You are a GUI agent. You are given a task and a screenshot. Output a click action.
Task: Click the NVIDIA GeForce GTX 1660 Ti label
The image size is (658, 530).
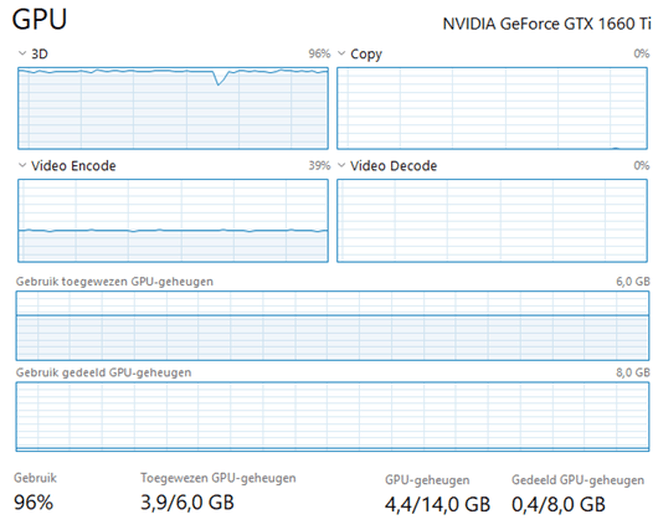click(x=546, y=24)
